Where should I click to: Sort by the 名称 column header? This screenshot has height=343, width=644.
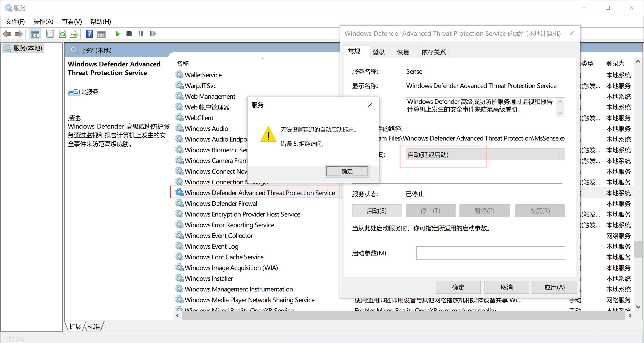click(183, 63)
